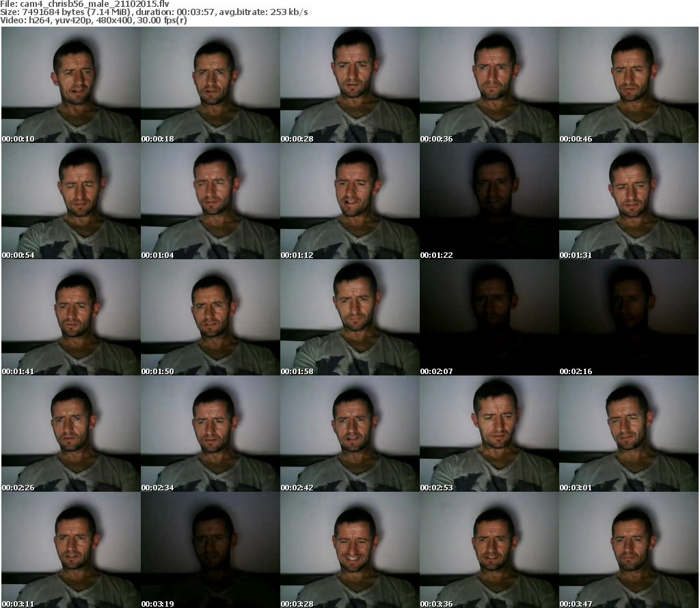Select the thumbnail stamped 00:00:36
The width and height of the screenshot is (700, 608).
click(x=489, y=85)
